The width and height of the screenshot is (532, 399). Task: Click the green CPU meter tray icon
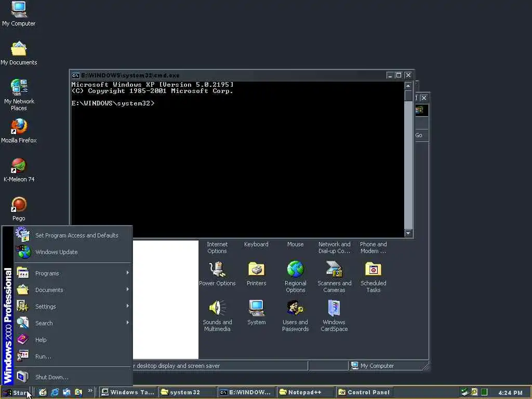coord(485,392)
